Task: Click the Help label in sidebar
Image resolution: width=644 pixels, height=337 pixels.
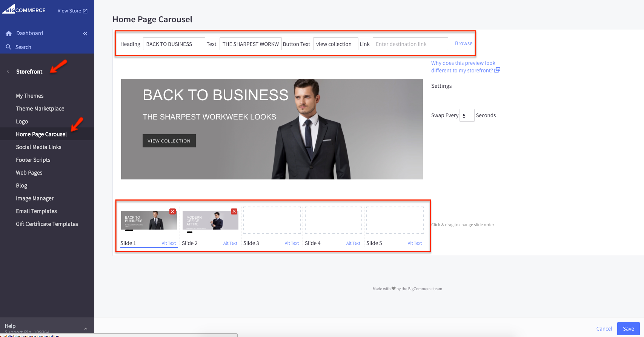Action: [x=10, y=326]
